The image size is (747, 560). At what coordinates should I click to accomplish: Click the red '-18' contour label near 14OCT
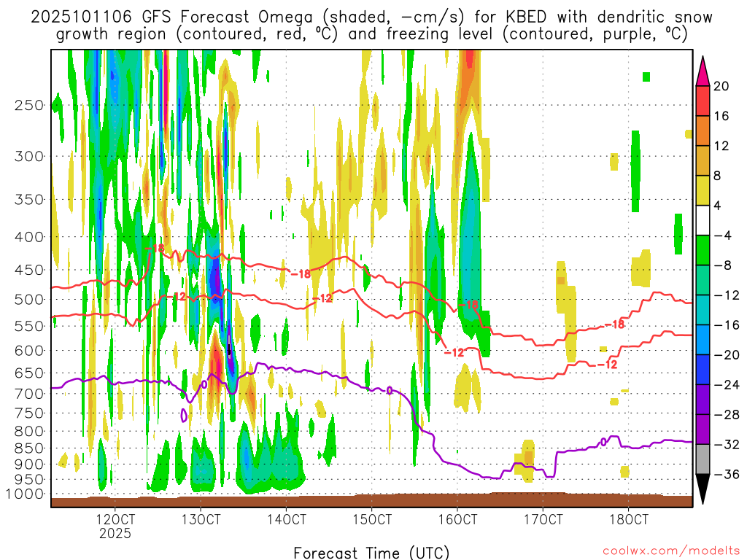300,274
